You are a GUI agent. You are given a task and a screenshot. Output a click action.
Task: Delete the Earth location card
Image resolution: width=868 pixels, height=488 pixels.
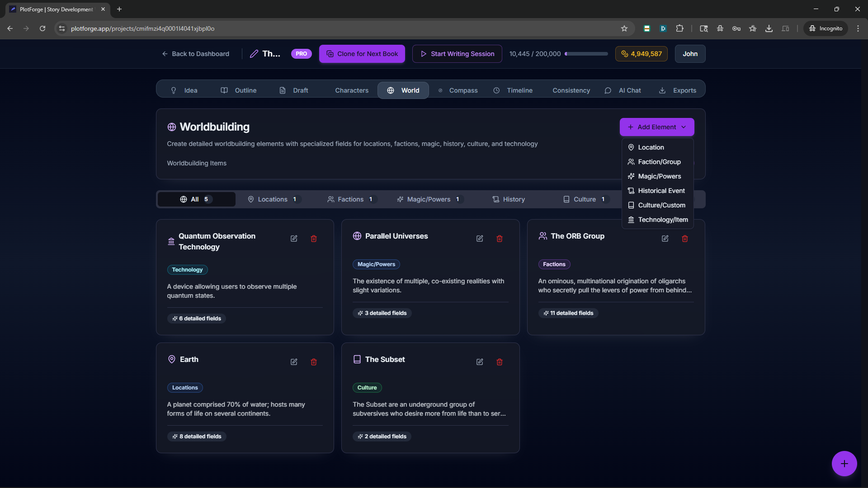pyautogui.click(x=314, y=362)
